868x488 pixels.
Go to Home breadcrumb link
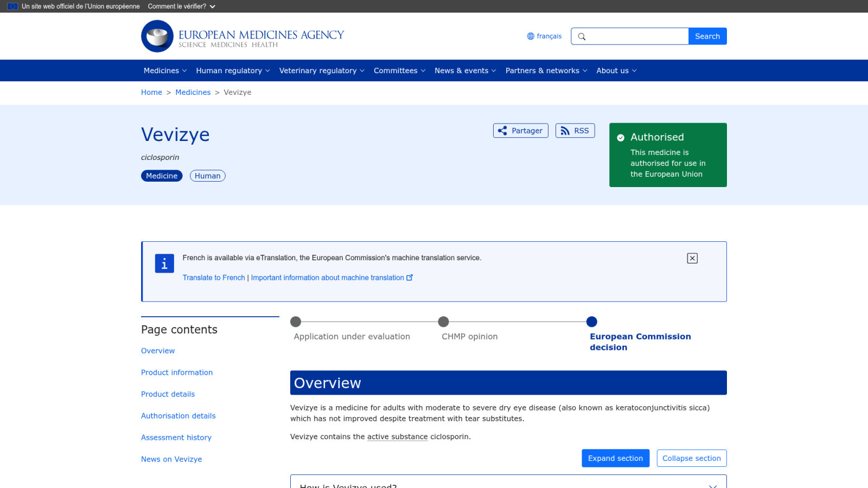tap(151, 92)
